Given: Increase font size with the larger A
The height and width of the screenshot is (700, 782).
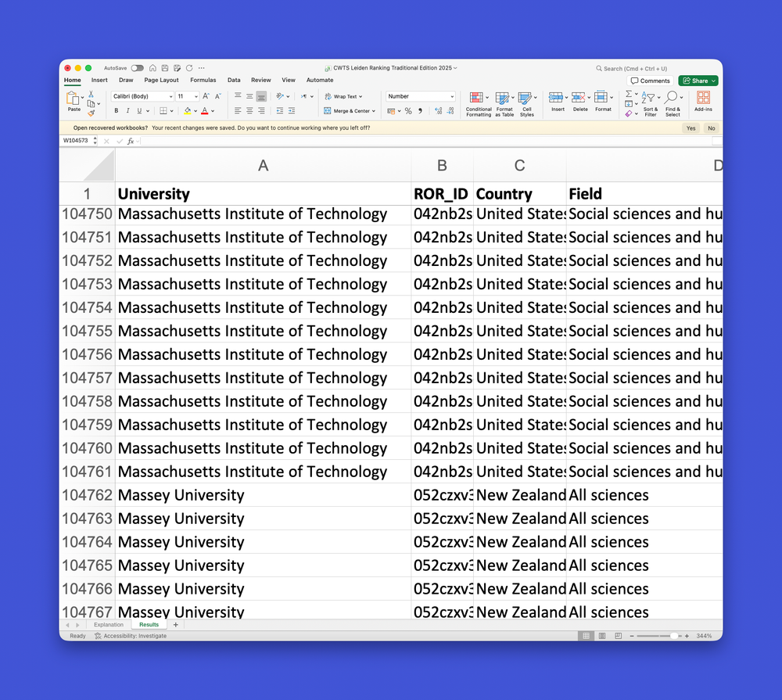Looking at the screenshot, I should [206, 96].
